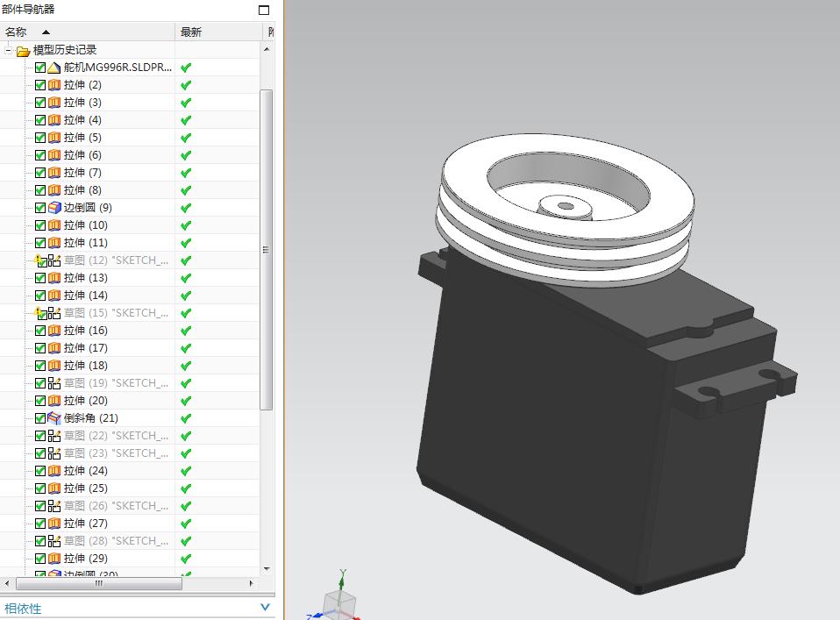Toggle the 拉伸 (14) checkbox
The image size is (840, 620).
pos(40,296)
